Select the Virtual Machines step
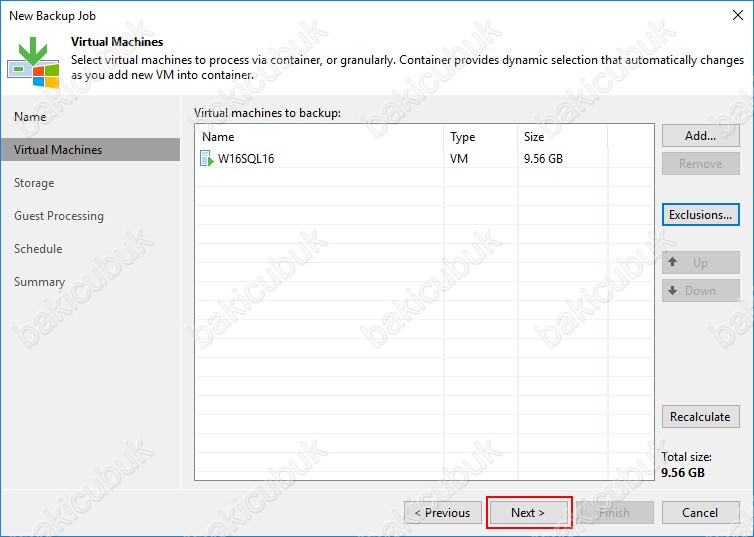Image resolution: width=754 pixels, height=537 pixels. (x=90, y=150)
